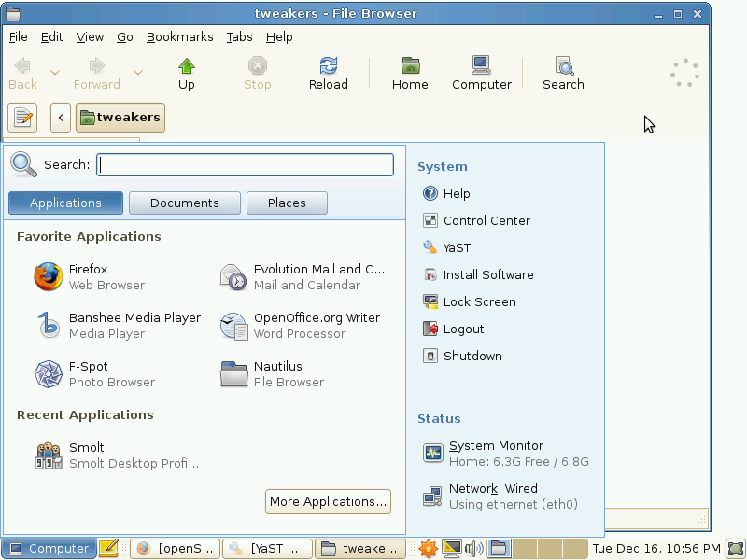This screenshot has height=560, width=747.
Task: Open System Monitor status item
Action: coord(506,454)
